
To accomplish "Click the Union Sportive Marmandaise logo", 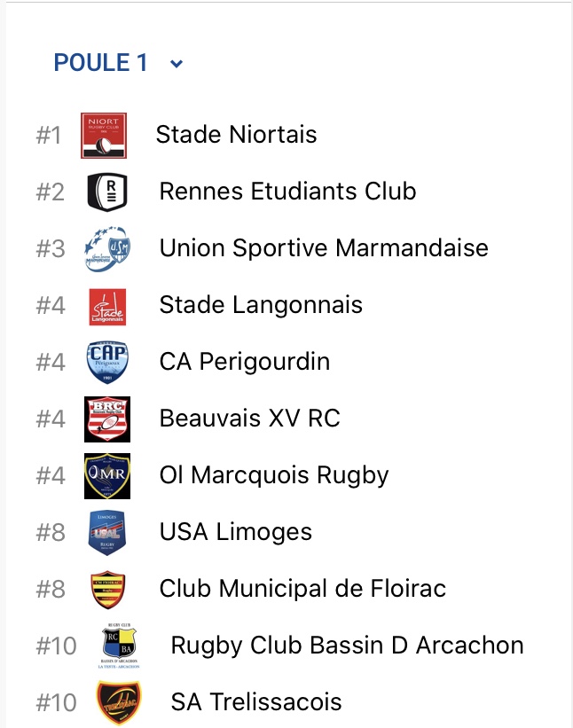I will click(x=106, y=248).
